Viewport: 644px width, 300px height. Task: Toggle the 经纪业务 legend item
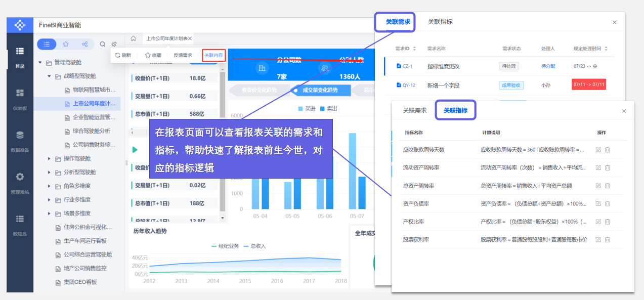pos(224,246)
